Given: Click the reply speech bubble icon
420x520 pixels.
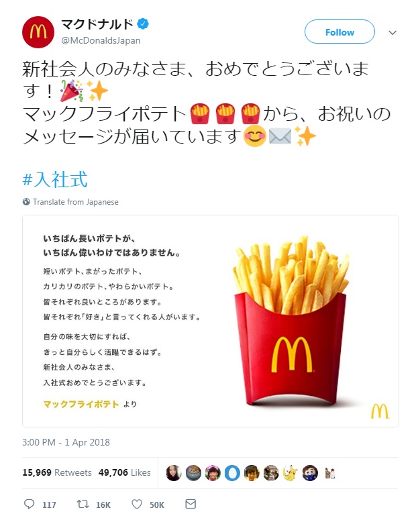Looking at the screenshot, I should pos(29,504).
